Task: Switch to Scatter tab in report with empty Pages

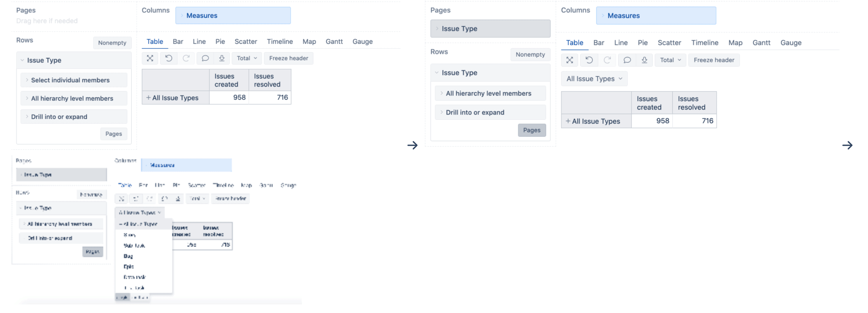Action: (246, 42)
